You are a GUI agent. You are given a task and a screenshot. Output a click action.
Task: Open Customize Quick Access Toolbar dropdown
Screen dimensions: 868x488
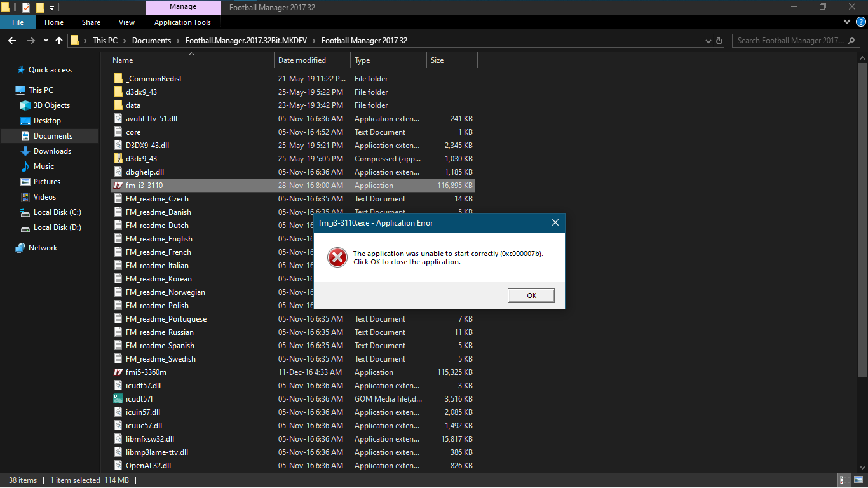[51, 8]
